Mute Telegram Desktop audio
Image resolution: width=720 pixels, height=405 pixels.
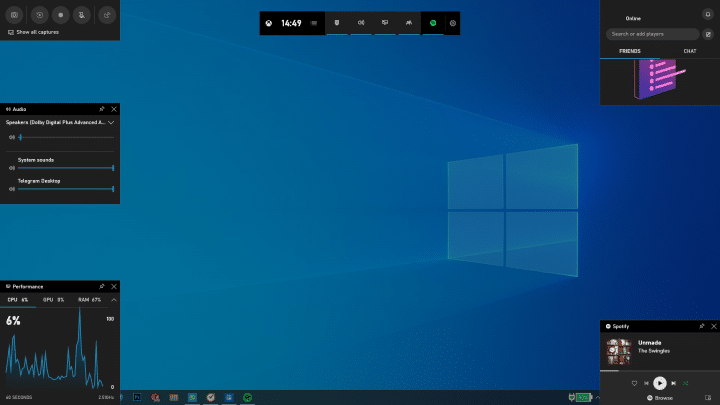[x=12, y=188]
